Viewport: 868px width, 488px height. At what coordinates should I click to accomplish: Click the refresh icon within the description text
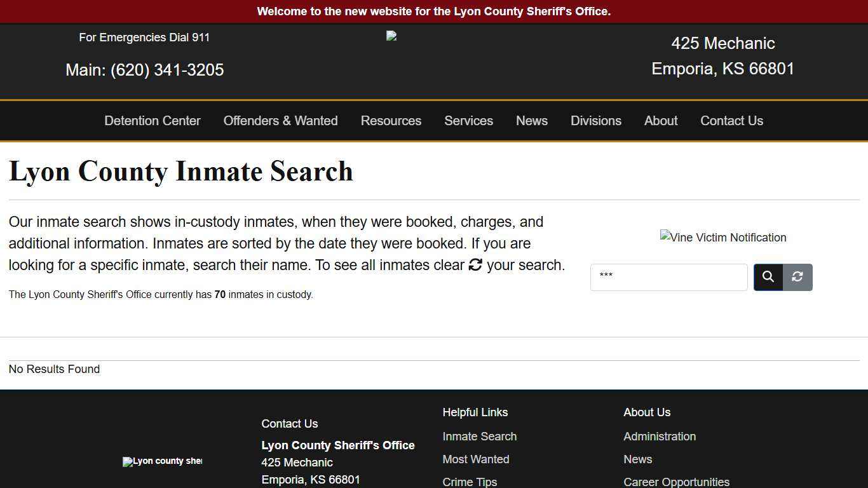point(475,265)
